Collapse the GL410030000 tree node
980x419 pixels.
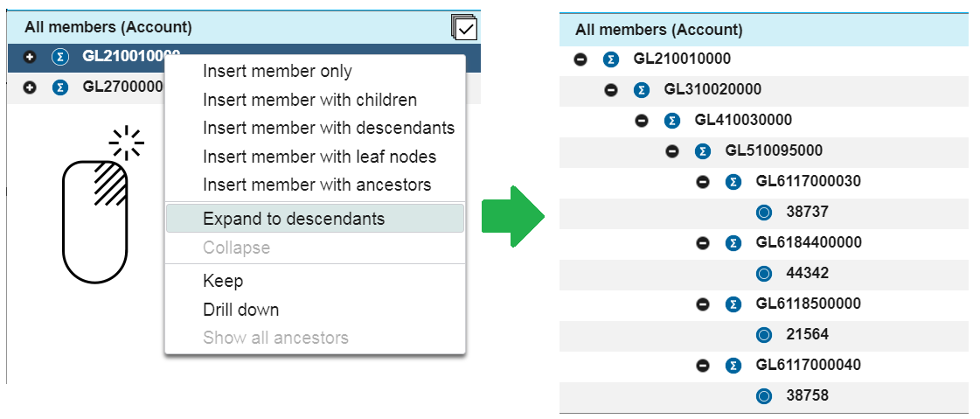[x=642, y=121]
